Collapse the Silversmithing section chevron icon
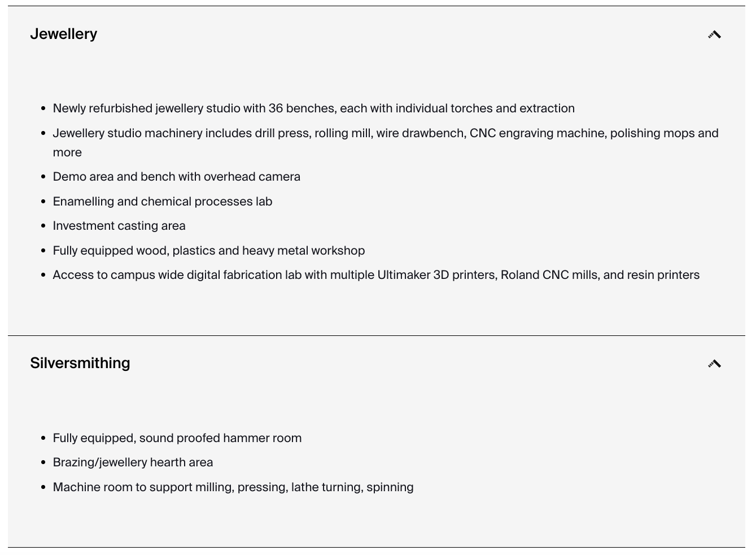Image resolution: width=756 pixels, height=555 pixels. tap(714, 364)
